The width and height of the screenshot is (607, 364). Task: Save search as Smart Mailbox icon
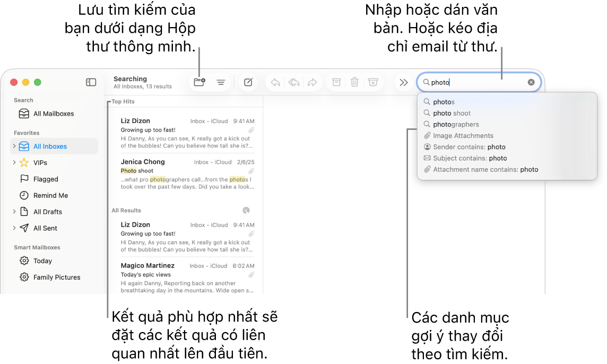pyautogui.click(x=200, y=82)
